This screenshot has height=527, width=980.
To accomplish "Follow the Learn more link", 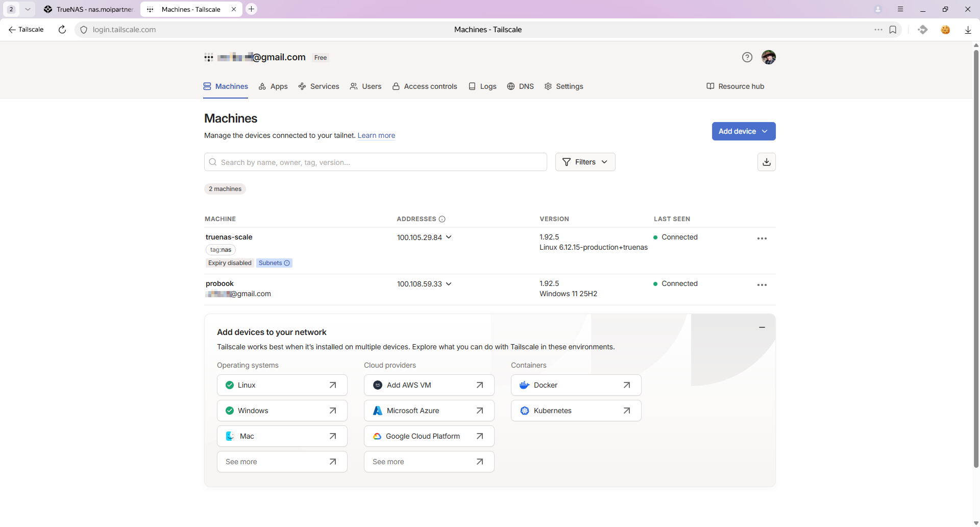I will coord(376,135).
